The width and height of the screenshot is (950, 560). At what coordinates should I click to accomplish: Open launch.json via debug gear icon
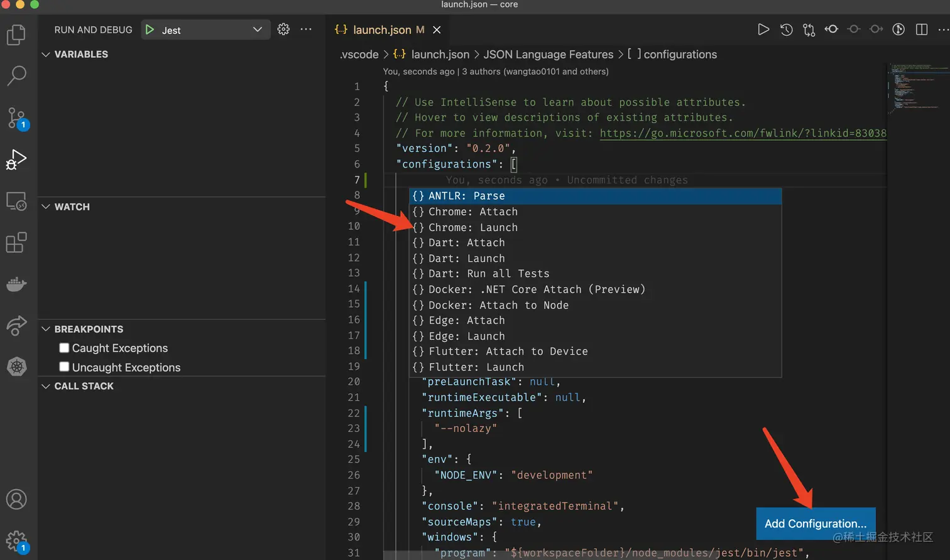click(x=283, y=30)
